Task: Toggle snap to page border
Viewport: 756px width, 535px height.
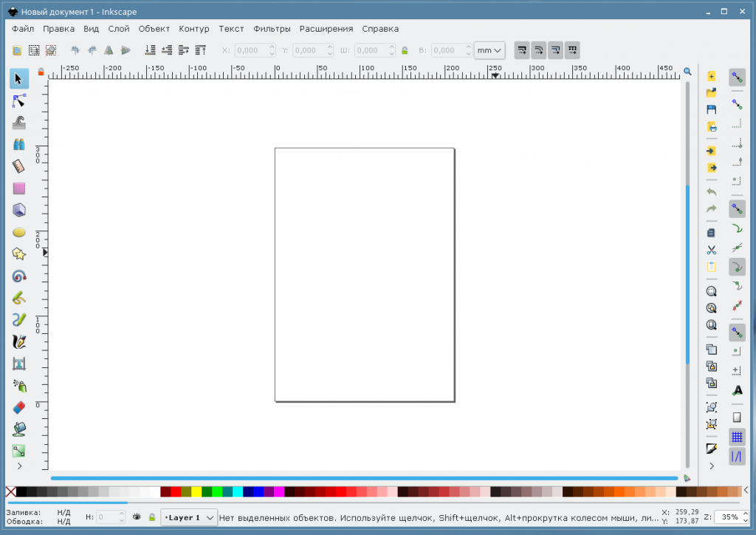Action: click(x=737, y=418)
